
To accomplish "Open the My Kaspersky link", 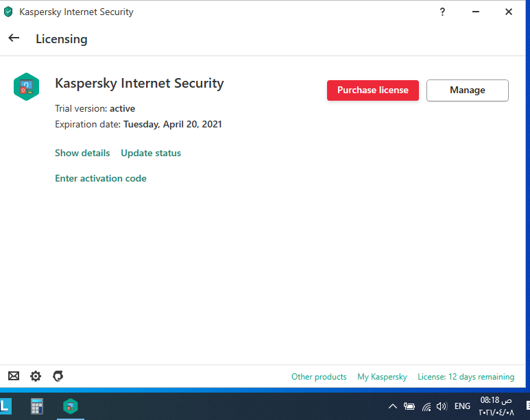I will [382, 377].
